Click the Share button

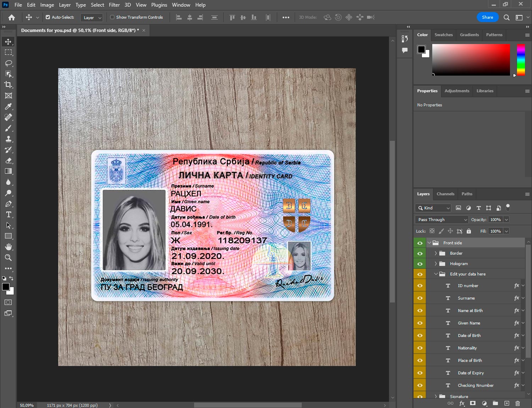[x=487, y=17]
